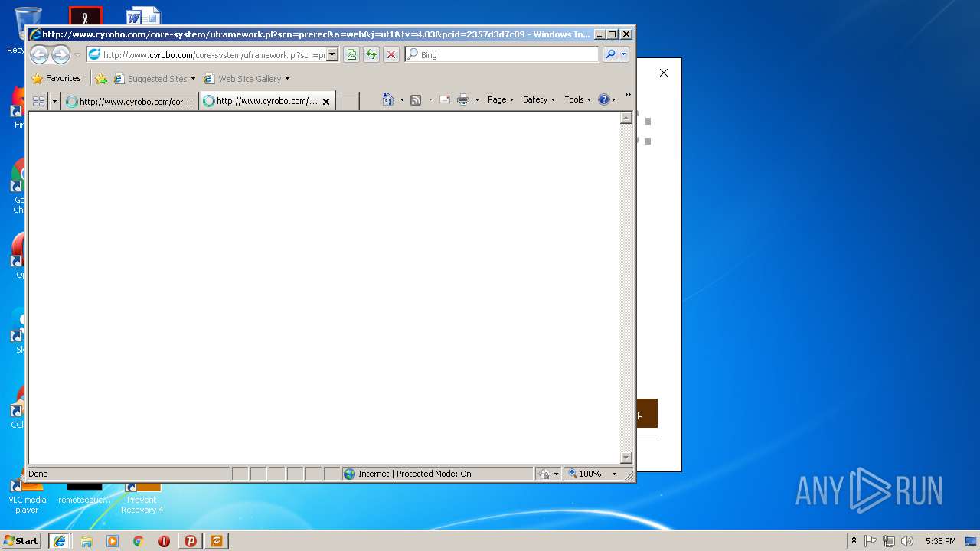
Task: Expand the Print options dropdown
Action: pyautogui.click(x=477, y=100)
